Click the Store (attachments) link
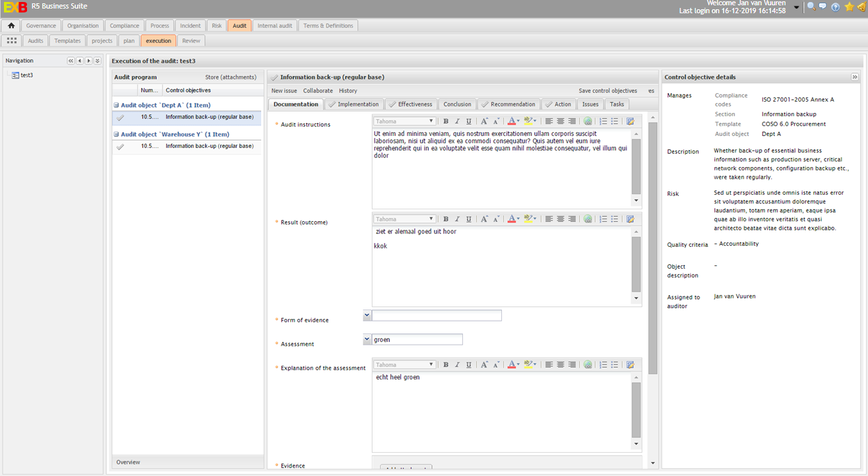Viewport: 868px width, 476px height. tap(230, 77)
